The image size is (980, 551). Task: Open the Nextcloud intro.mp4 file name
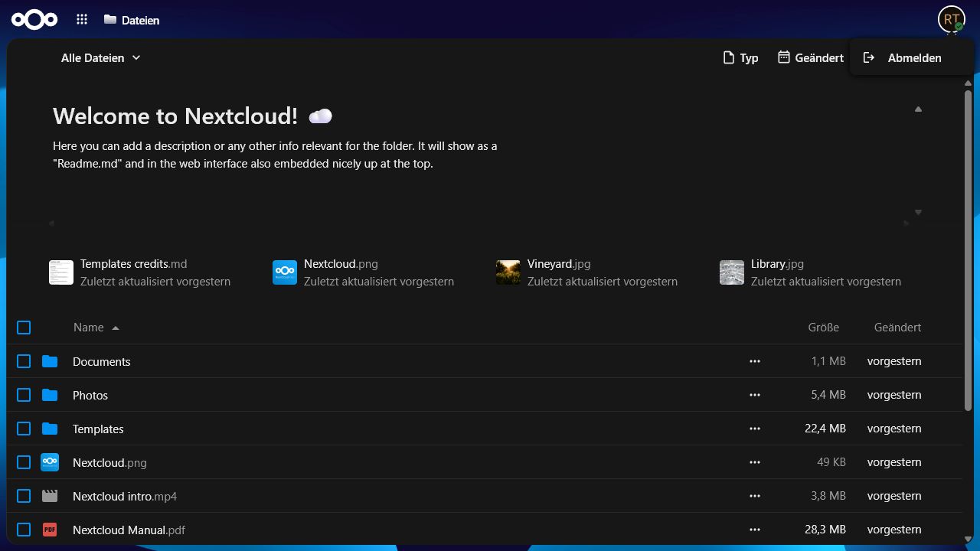125,496
